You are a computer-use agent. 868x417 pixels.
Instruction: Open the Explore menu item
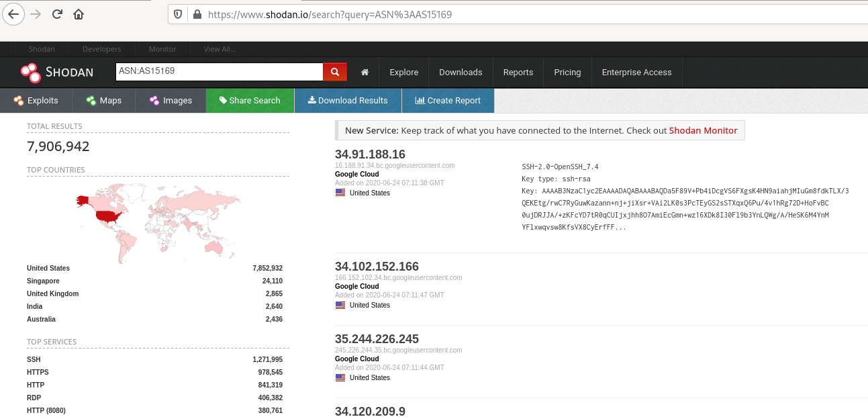pos(403,73)
